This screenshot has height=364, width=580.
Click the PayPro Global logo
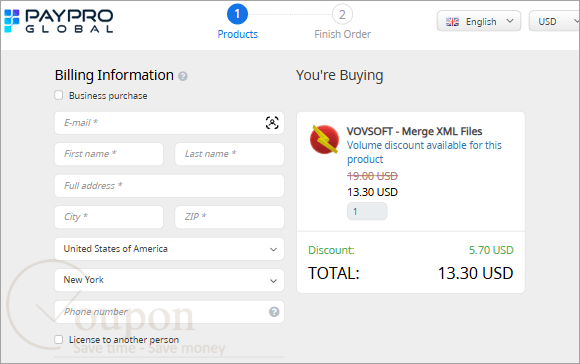58,21
